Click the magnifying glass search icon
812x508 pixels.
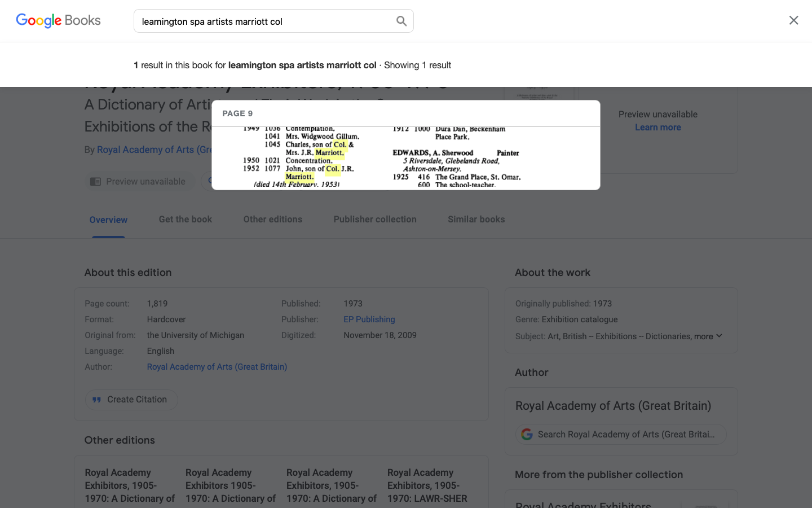401,21
